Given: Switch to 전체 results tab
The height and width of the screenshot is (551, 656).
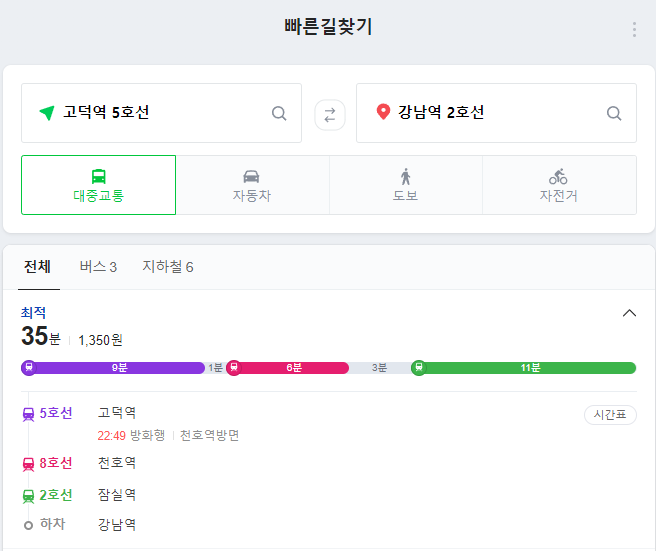Looking at the screenshot, I should pyautogui.click(x=38, y=267).
